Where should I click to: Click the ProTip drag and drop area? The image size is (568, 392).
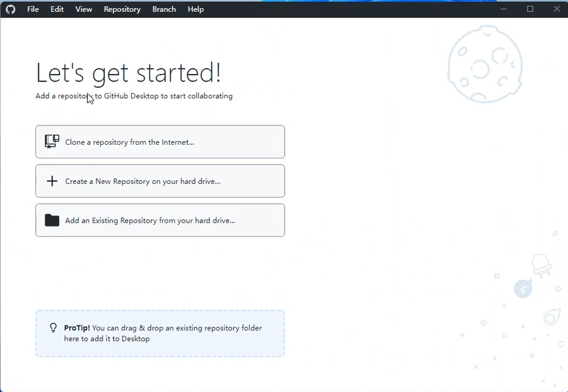(x=160, y=334)
